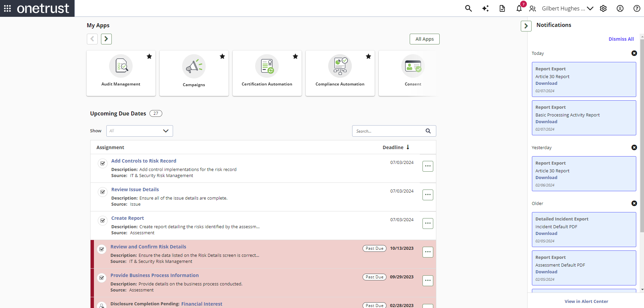Open the Compliance Automation app
The width and height of the screenshot is (644, 308).
tap(340, 73)
